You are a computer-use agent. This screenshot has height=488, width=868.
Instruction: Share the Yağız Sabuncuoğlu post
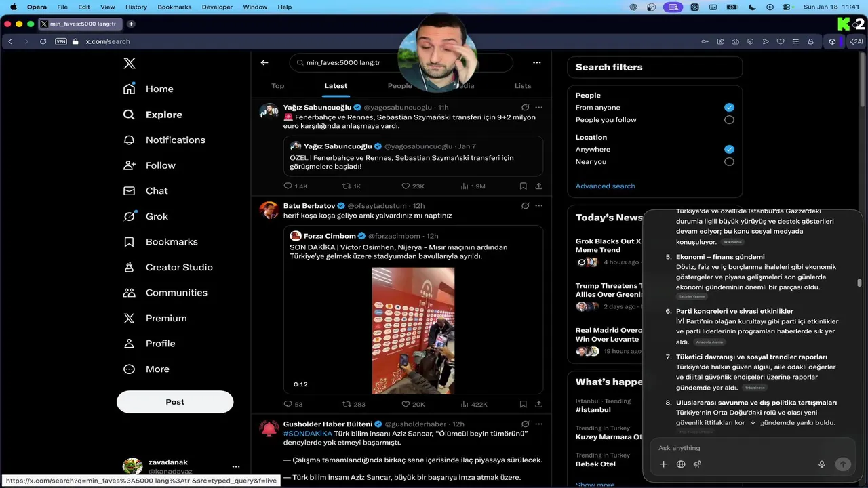538,186
